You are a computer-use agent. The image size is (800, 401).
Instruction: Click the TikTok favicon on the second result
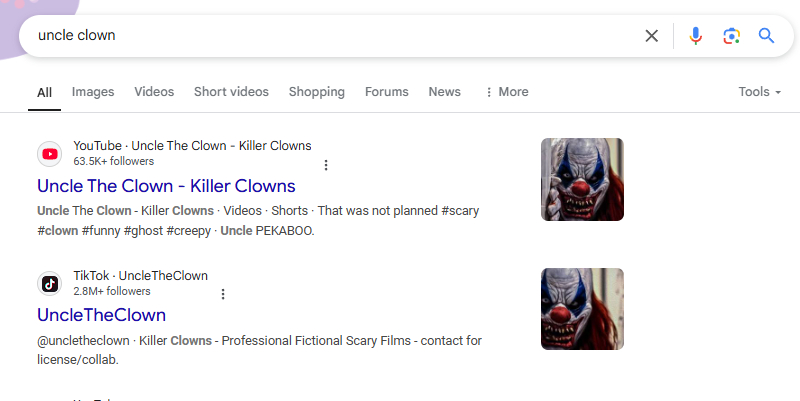click(x=50, y=283)
